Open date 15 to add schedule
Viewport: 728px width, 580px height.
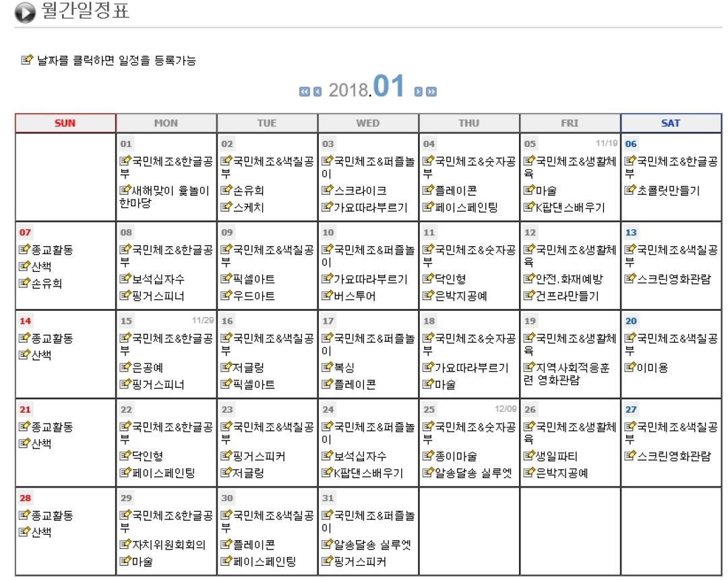(x=126, y=321)
